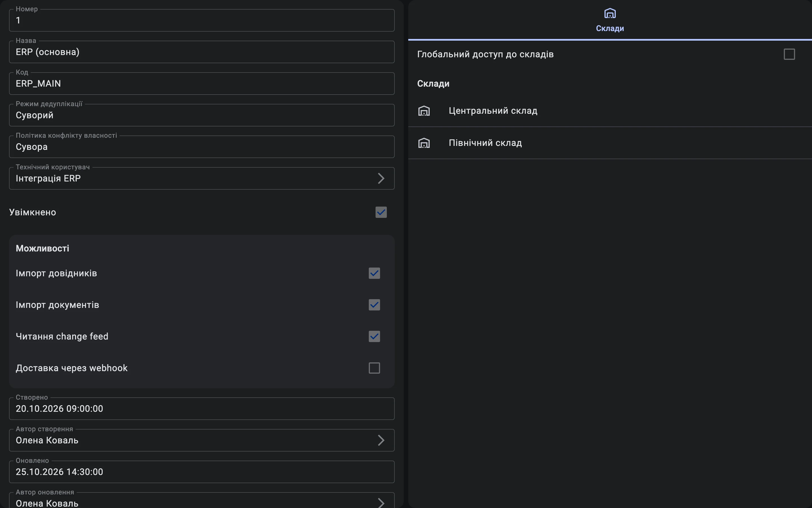Enable Доставка через webhook checkbox
Screen dimensions: 812x508
coord(374,368)
